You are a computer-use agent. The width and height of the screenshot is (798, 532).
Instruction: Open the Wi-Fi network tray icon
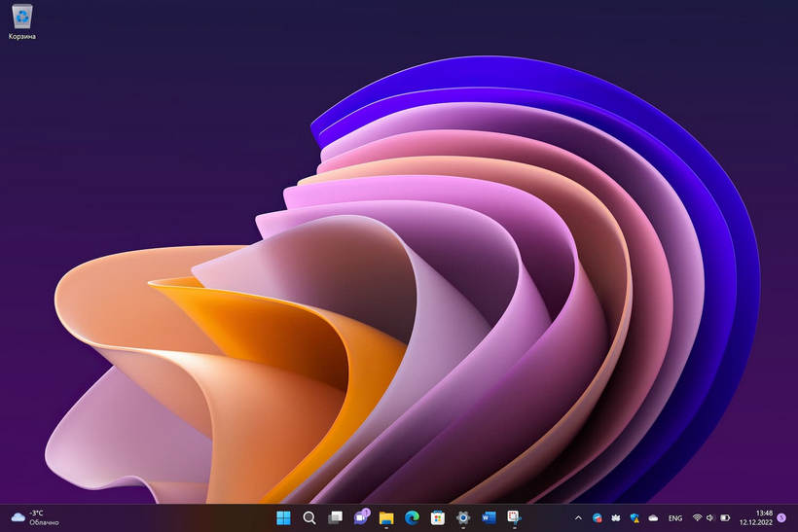697,517
